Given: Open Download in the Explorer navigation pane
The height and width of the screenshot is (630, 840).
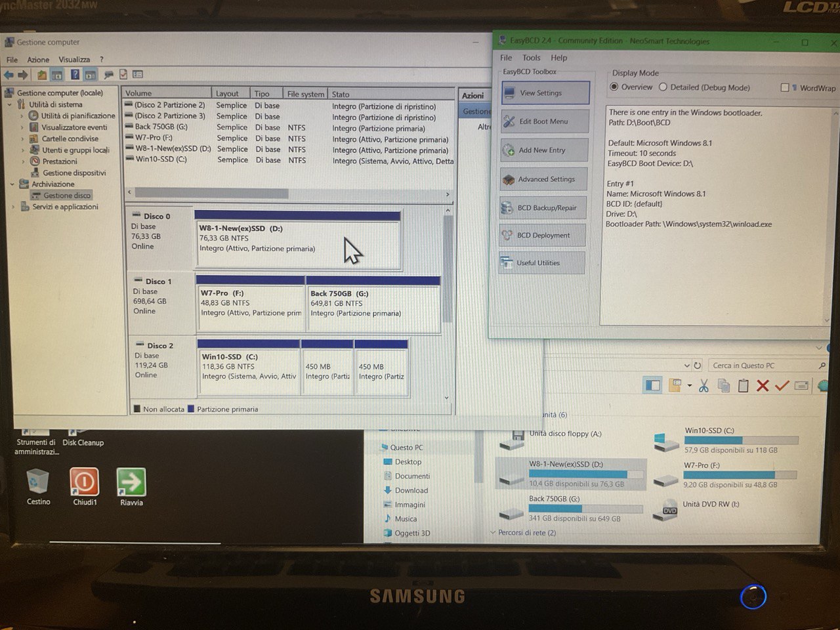Looking at the screenshot, I should coord(411,491).
